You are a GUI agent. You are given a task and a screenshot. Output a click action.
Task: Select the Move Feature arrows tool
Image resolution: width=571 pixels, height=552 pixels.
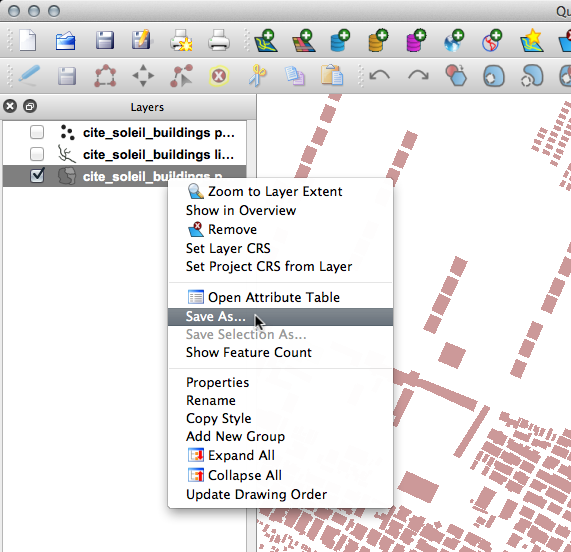point(143,76)
